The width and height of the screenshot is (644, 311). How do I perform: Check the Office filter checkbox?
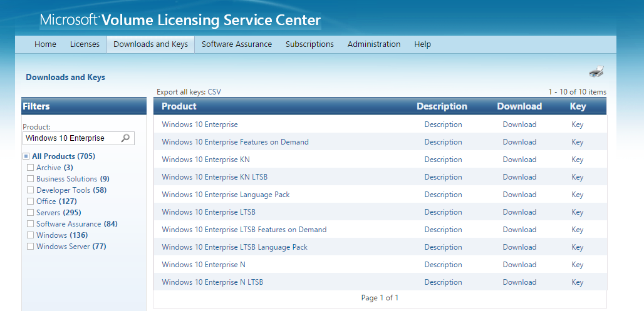[30, 201]
